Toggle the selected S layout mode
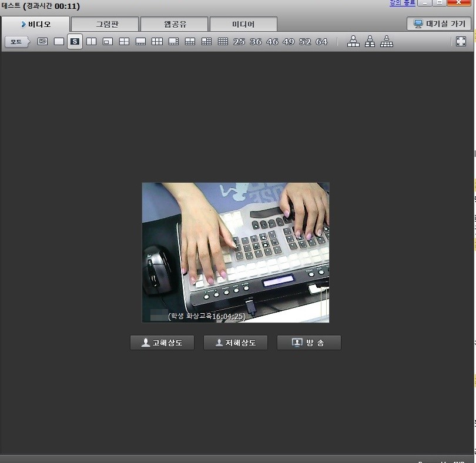 click(x=75, y=42)
